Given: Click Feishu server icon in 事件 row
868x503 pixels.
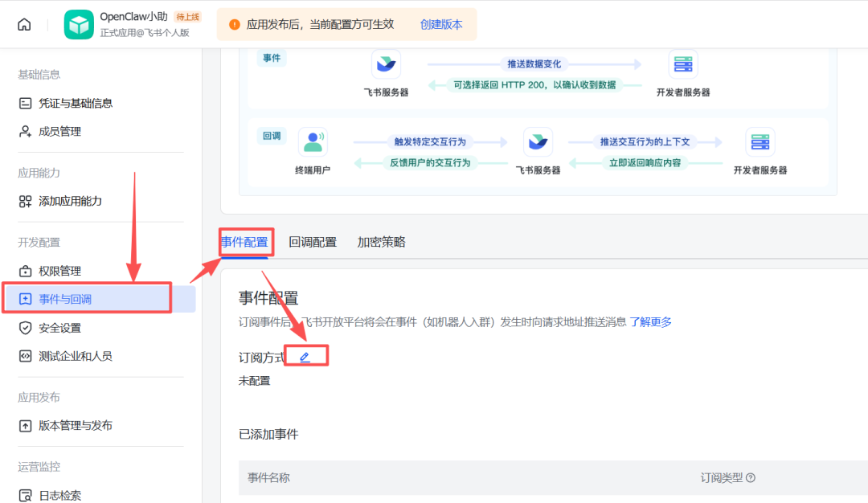Looking at the screenshot, I should [x=386, y=64].
